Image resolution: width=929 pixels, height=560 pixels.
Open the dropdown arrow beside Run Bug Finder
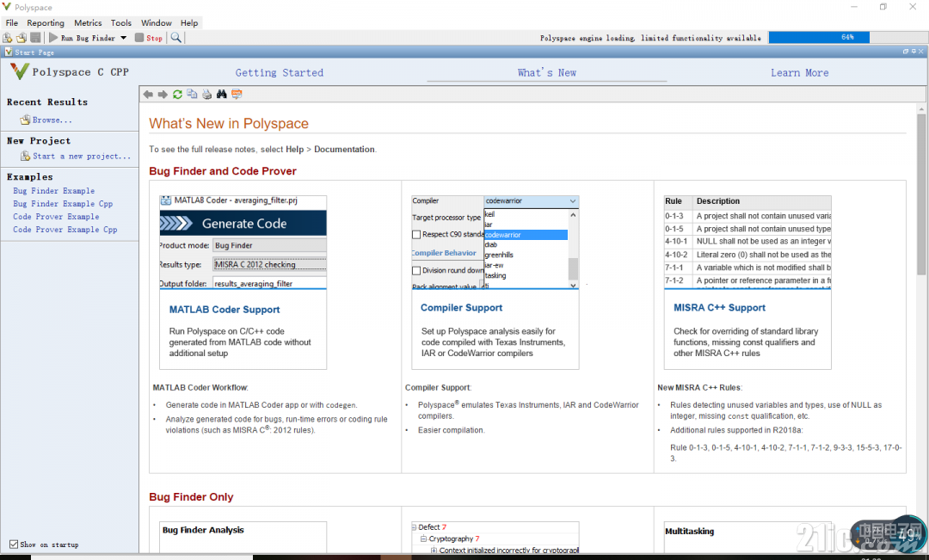123,38
